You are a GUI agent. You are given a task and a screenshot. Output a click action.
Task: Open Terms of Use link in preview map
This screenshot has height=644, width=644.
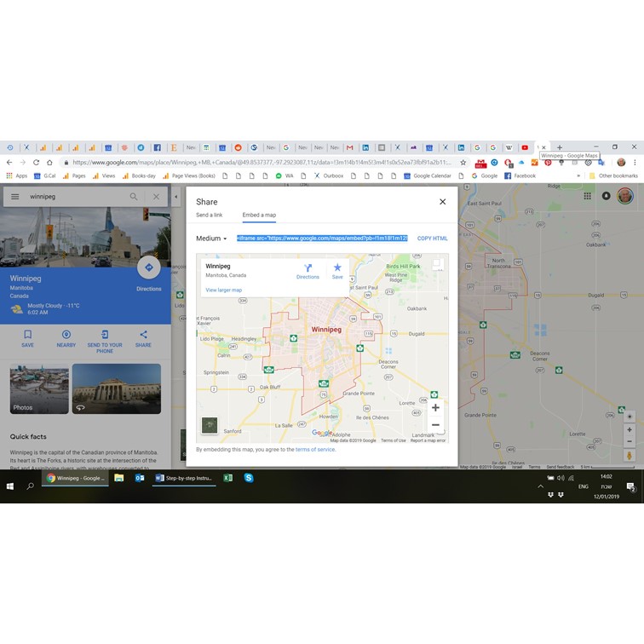pos(393,440)
